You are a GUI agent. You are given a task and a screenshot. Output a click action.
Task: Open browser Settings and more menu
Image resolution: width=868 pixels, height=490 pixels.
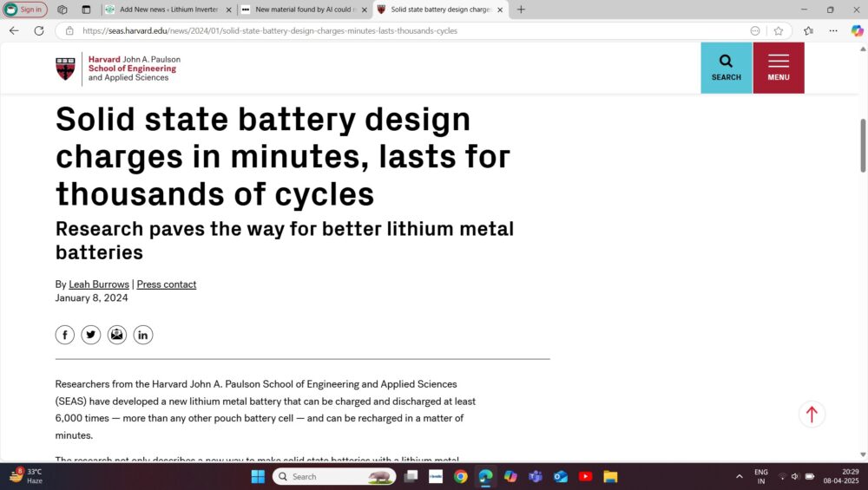tap(833, 31)
